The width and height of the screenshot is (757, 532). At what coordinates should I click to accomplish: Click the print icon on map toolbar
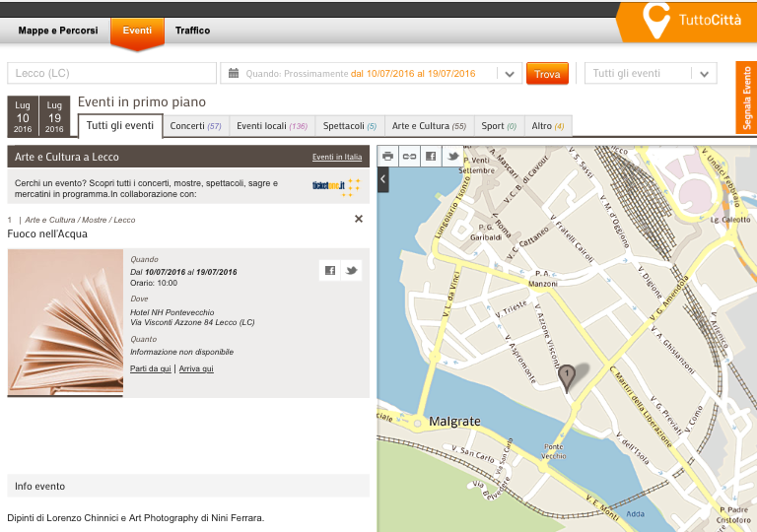(x=388, y=156)
